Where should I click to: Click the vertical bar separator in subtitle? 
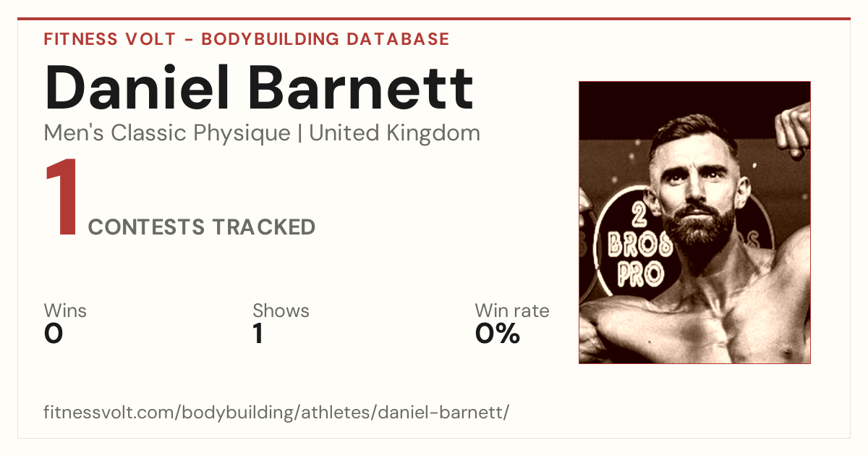[300, 134]
